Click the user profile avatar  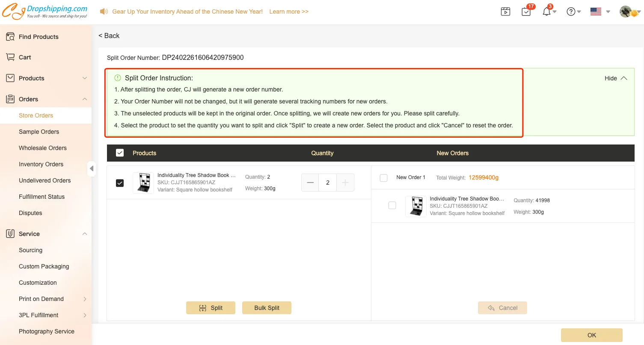(x=626, y=12)
